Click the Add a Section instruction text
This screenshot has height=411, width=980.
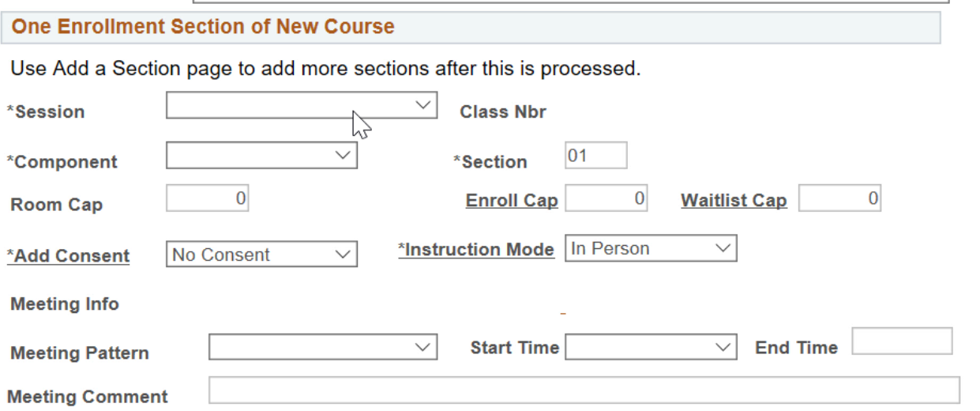pos(325,69)
